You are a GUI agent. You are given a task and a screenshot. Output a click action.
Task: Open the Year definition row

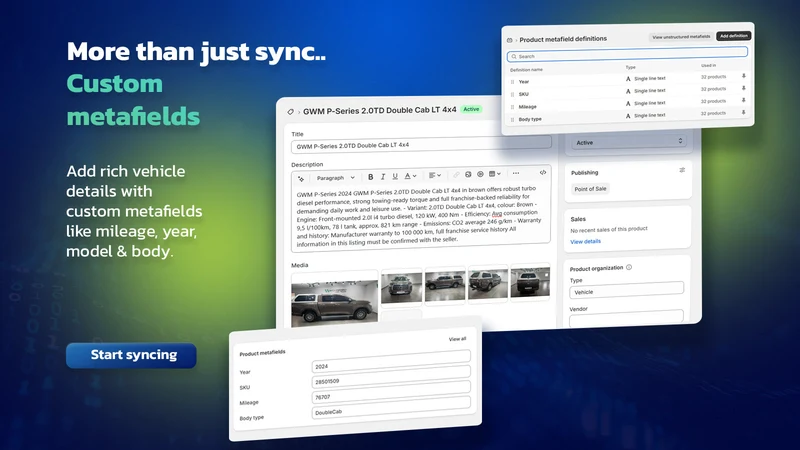pos(628,79)
